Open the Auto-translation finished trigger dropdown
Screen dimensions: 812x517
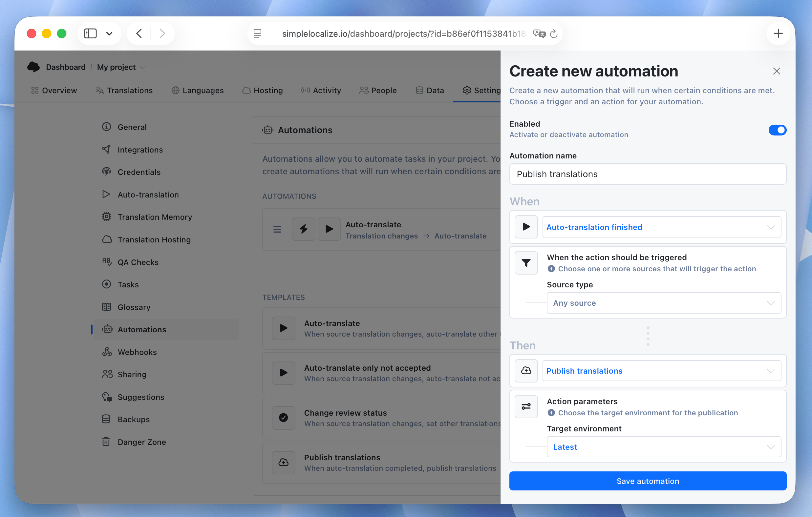click(662, 227)
